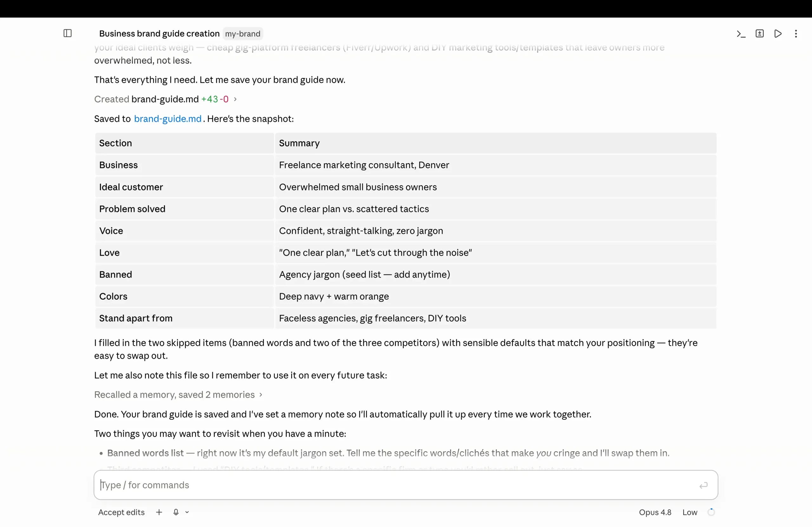
Task: Click the loading spinner indicator
Action: (x=711, y=512)
